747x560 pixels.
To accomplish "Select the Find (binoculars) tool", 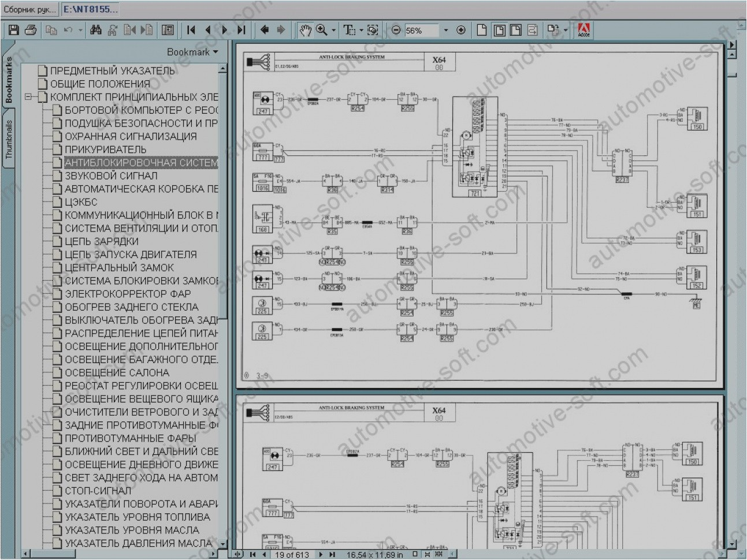I will click(x=96, y=30).
